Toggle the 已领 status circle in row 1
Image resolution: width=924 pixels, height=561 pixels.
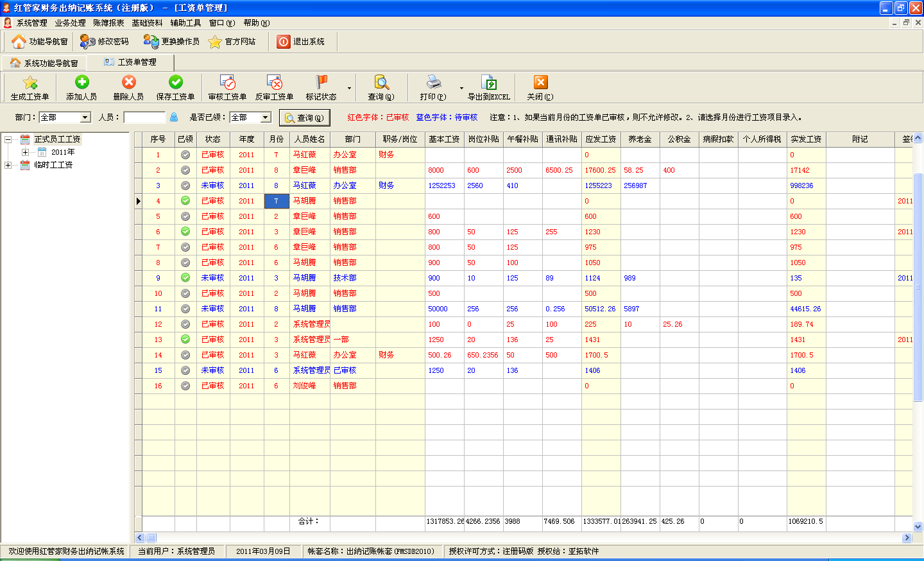185,155
